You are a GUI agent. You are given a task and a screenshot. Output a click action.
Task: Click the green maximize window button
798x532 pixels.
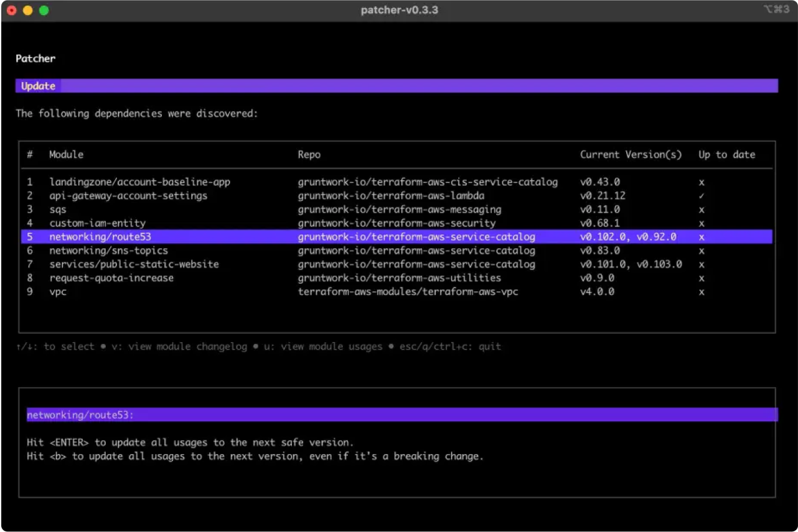point(44,11)
